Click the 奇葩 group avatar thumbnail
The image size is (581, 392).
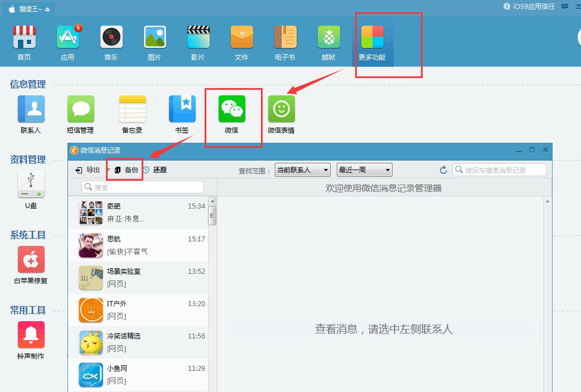click(x=91, y=212)
